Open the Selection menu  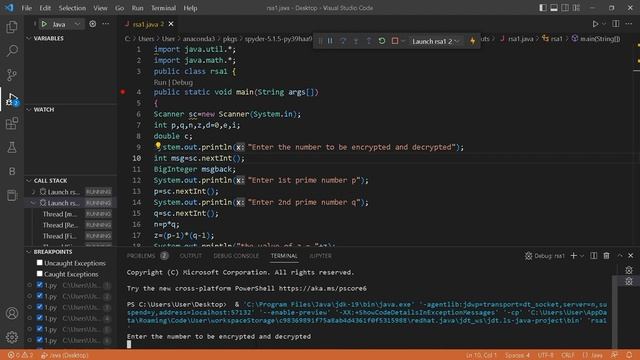(72, 8)
